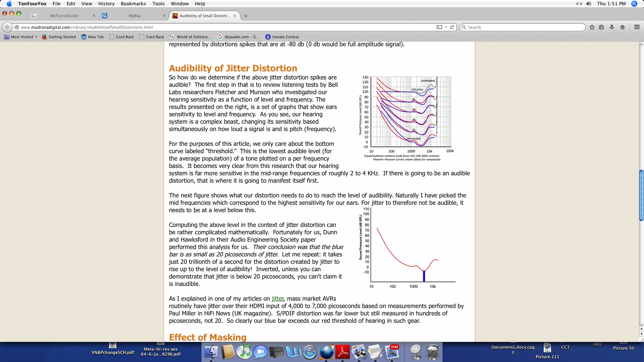Click into the toolbar Search field
644x362 pixels.
(523, 27)
